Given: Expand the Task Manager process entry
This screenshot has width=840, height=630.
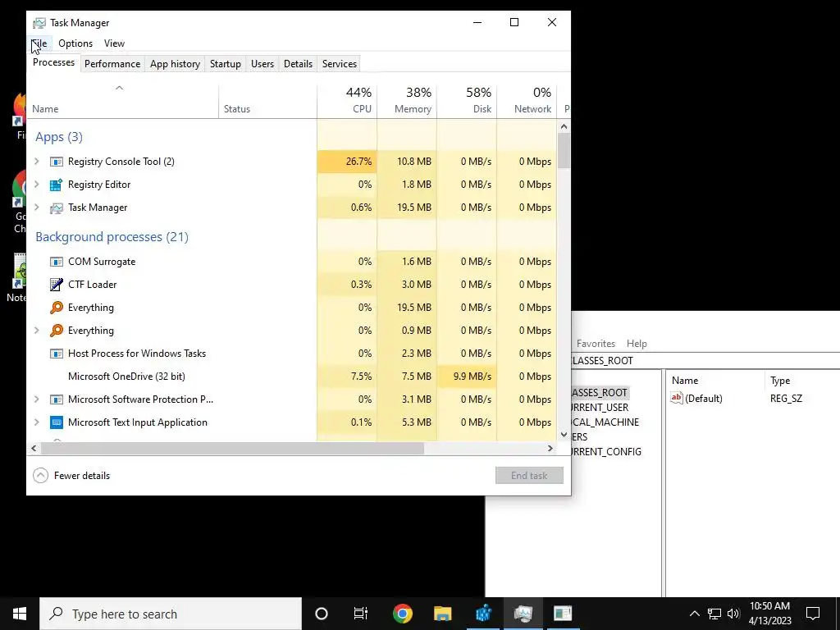Looking at the screenshot, I should click(x=37, y=208).
